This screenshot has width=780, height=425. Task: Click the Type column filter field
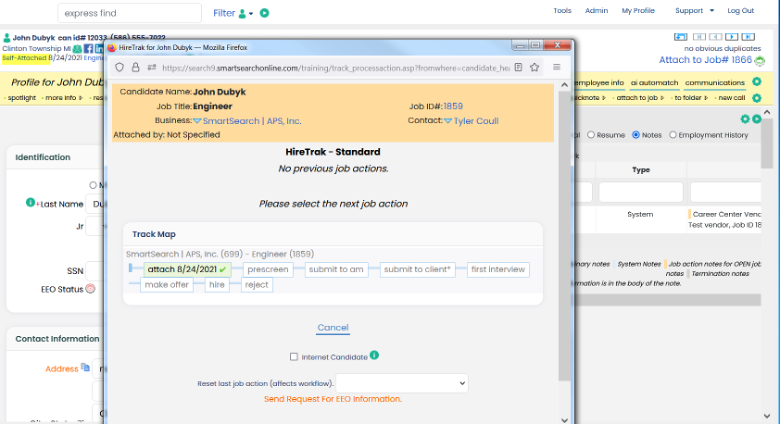[x=641, y=192]
